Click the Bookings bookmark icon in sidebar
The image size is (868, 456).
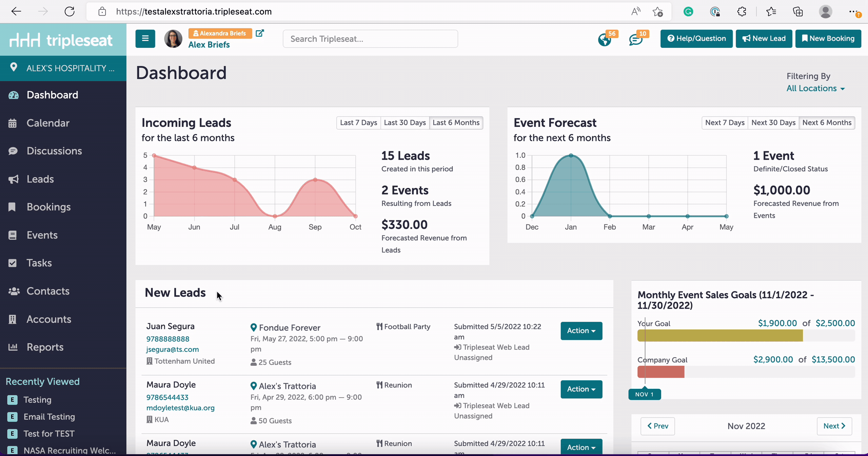[x=12, y=207]
